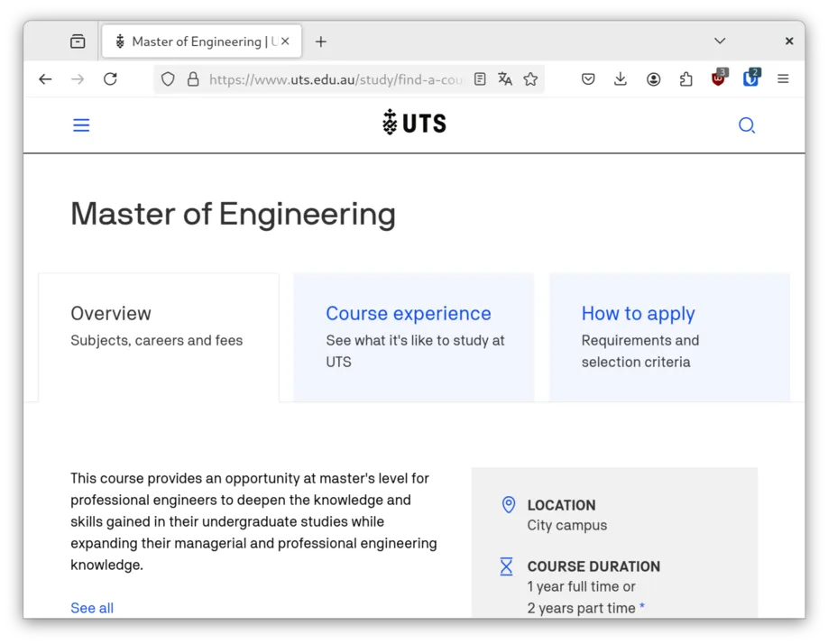Open the Firefox account icon
This screenshot has height=644, width=828.
653,79
